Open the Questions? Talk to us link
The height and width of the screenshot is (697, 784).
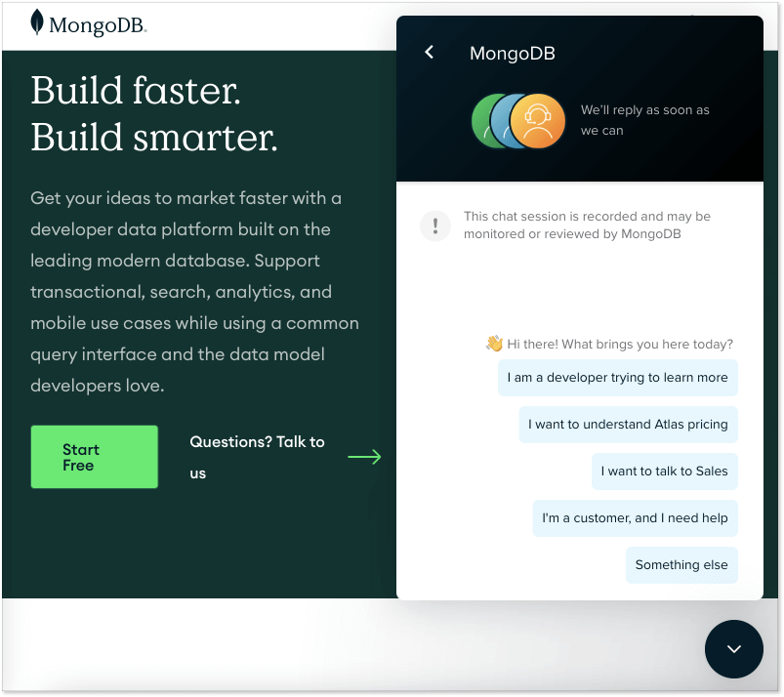[x=257, y=458]
